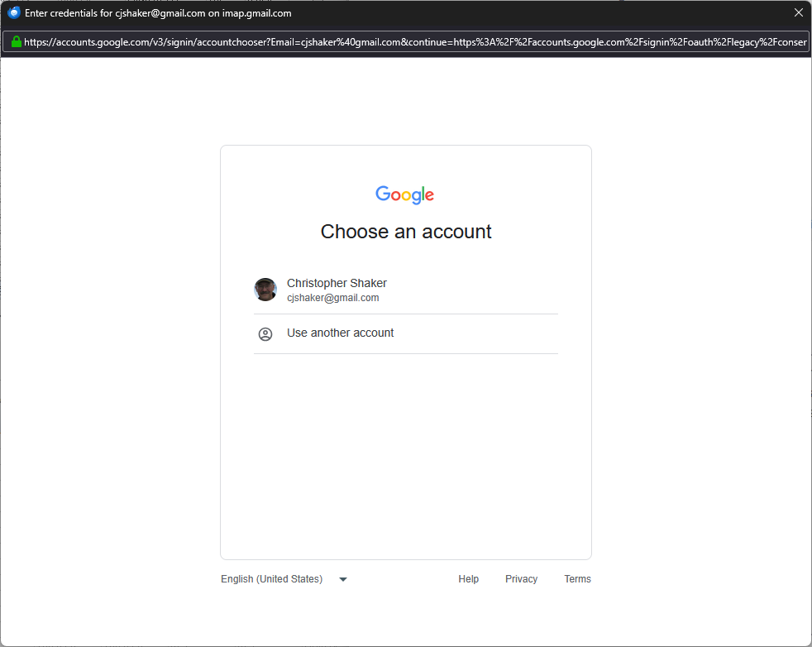Click the empty space below Use another account

tap(405, 455)
